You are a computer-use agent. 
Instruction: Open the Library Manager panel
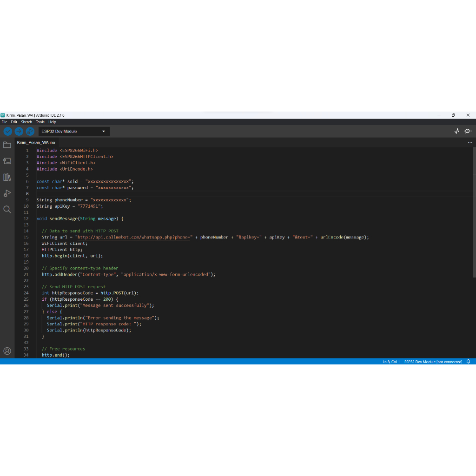7,177
